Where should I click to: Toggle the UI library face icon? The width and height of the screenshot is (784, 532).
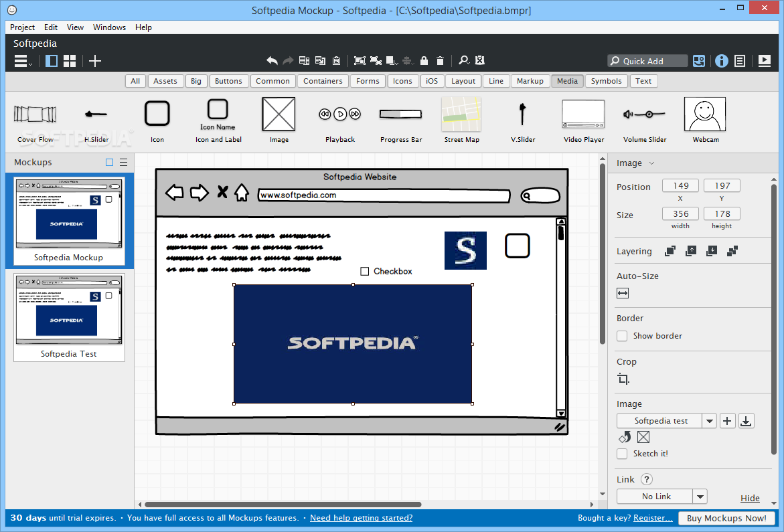(699, 61)
